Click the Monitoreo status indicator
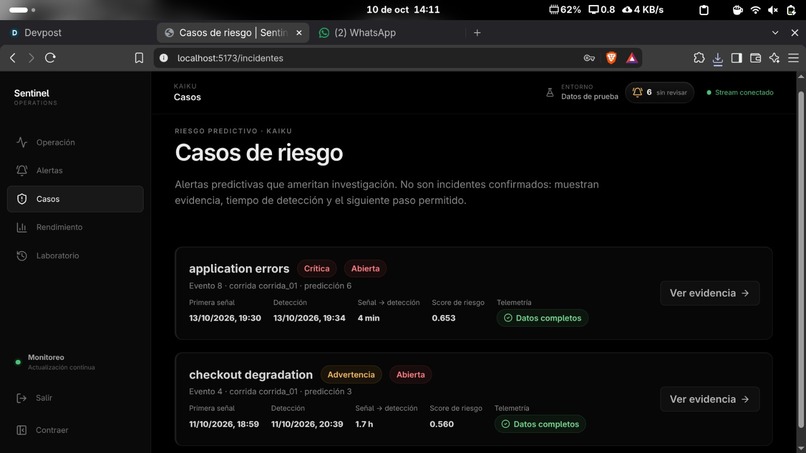The height and width of the screenshot is (453, 806). click(x=54, y=362)
